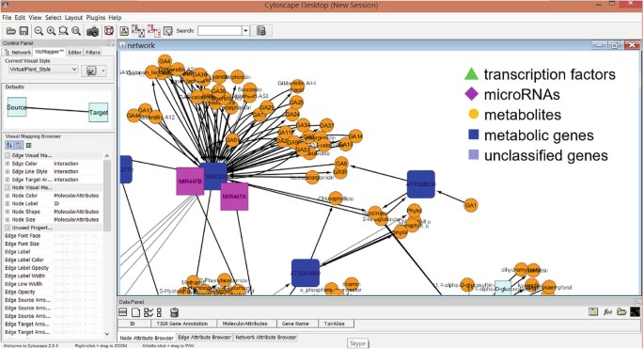Image resolution: width=644 pixels, height=349 pixels.
Task: Save the session with the floppy disk icon
Action: click(24, 31)
